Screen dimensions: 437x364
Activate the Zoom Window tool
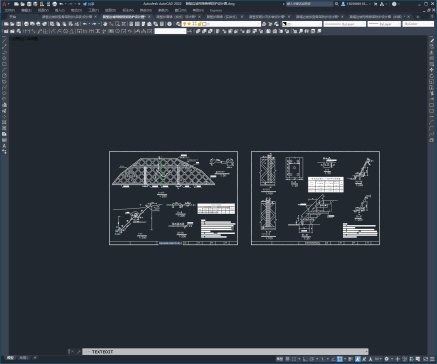coord(117,24)
